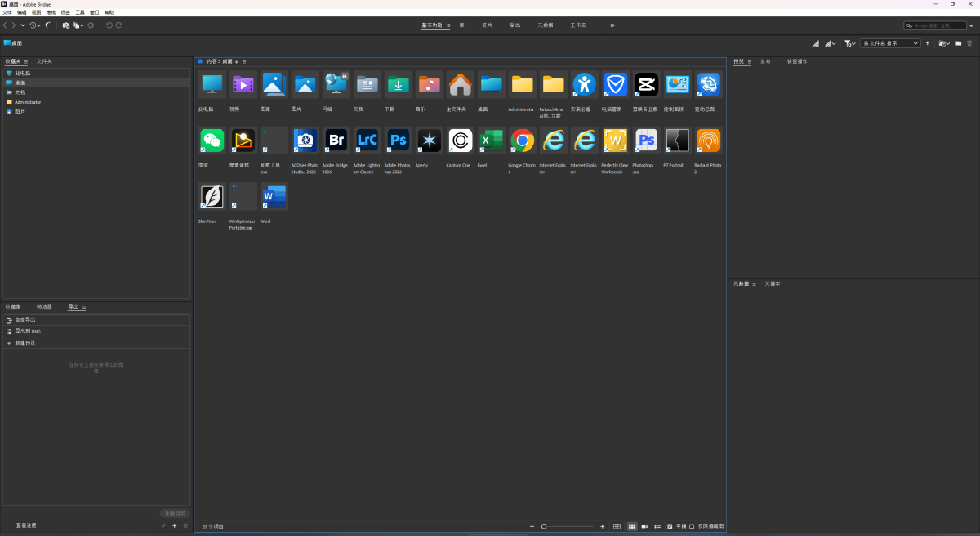Viewport: 980px width, 536px height.
Task: Enable the 仅限缩略图 checkbox
Action: click(692, 526)
